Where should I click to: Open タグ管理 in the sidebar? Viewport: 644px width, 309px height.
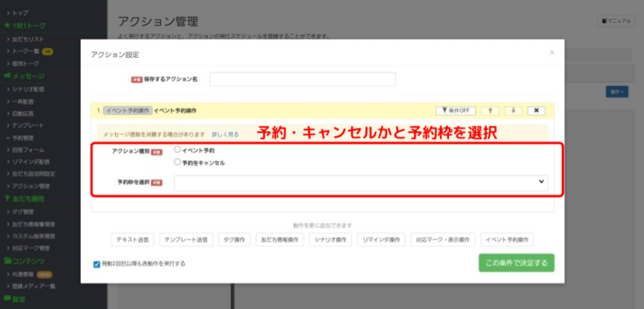pyautogui.click(x=23, y=212)
